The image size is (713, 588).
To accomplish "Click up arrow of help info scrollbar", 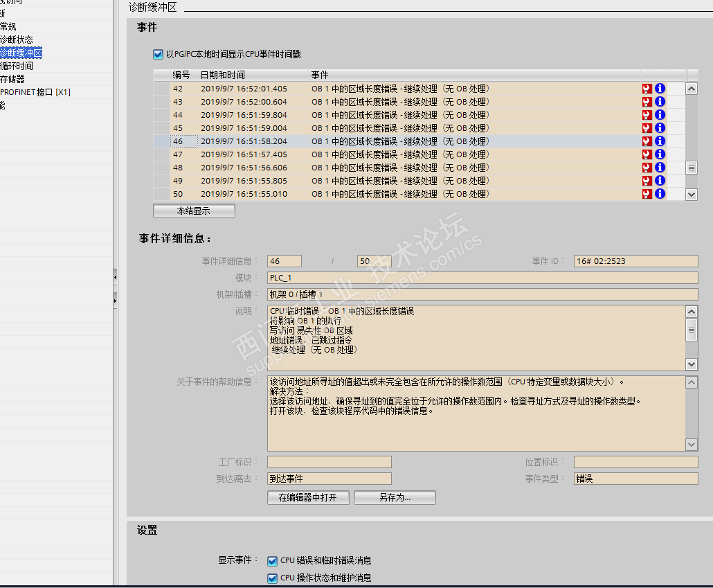I will click(692, 382).
